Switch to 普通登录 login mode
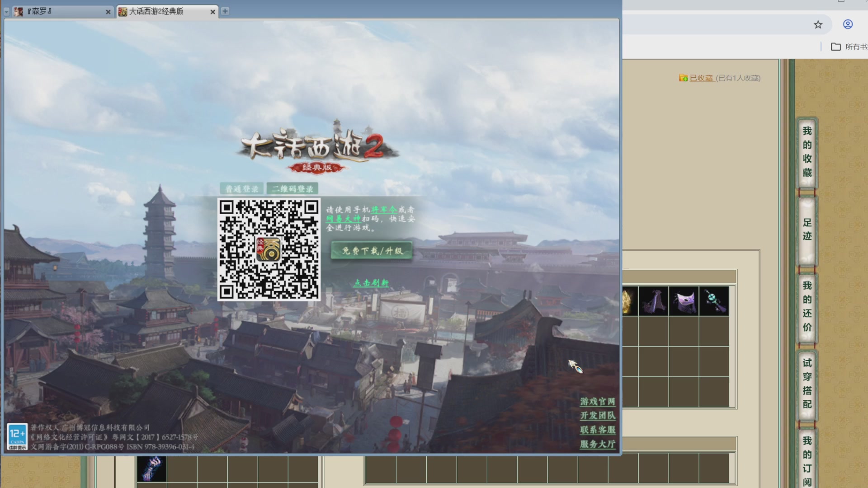The width and height of the screenshot is (868, 488). coord(242,189)
